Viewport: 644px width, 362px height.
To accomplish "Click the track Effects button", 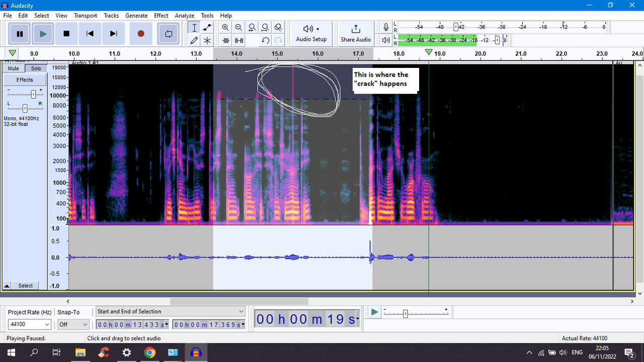I will (24, 80).
